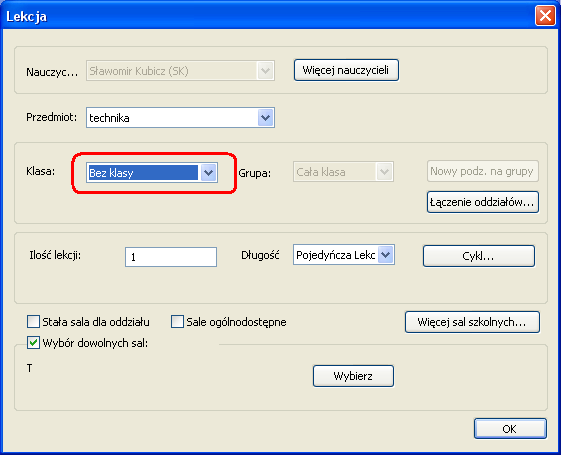Click the 'Pojedyńcza Lekc' length field

pos(336,255)
